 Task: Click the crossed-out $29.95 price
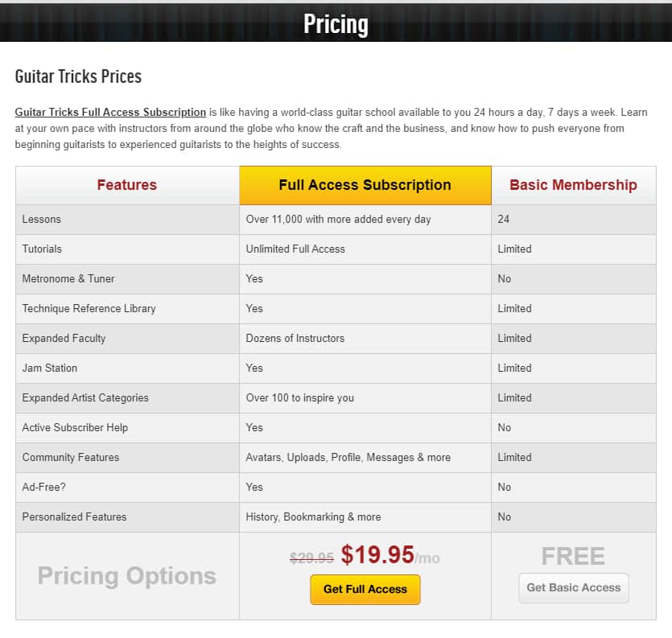[x=311, y=557]
